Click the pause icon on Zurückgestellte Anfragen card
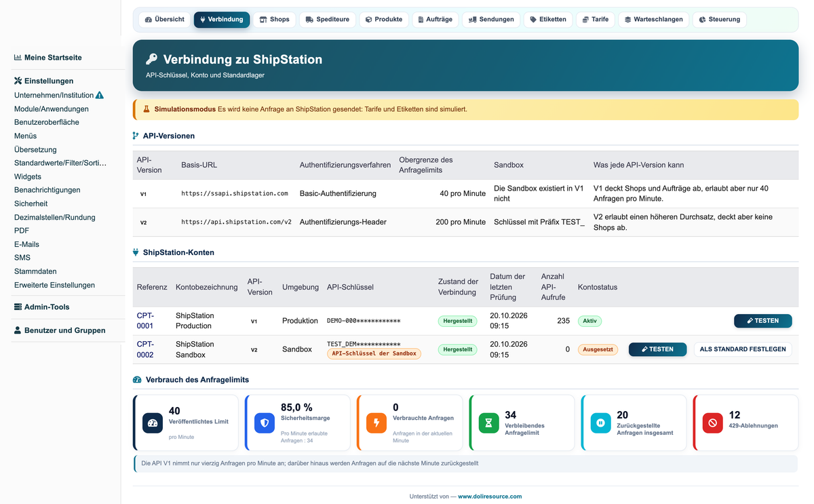Image resolution: width=814 pixels, height=504 pixels. tap(600, 423)
